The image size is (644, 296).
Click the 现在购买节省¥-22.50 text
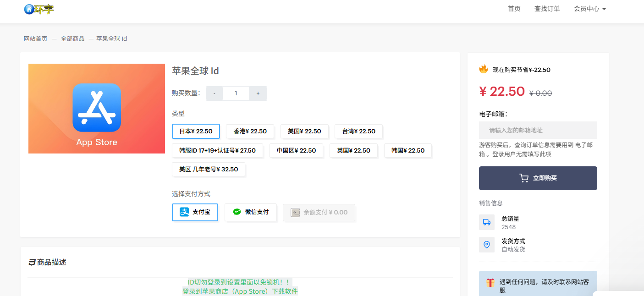coord(522,70)
